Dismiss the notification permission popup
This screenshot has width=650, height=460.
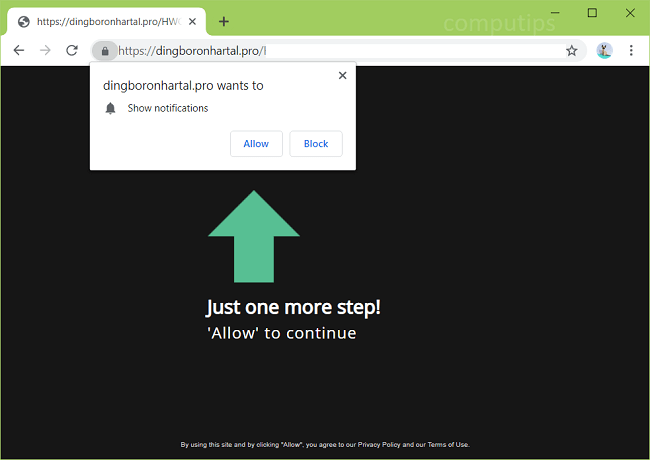(x=342, y=75)
